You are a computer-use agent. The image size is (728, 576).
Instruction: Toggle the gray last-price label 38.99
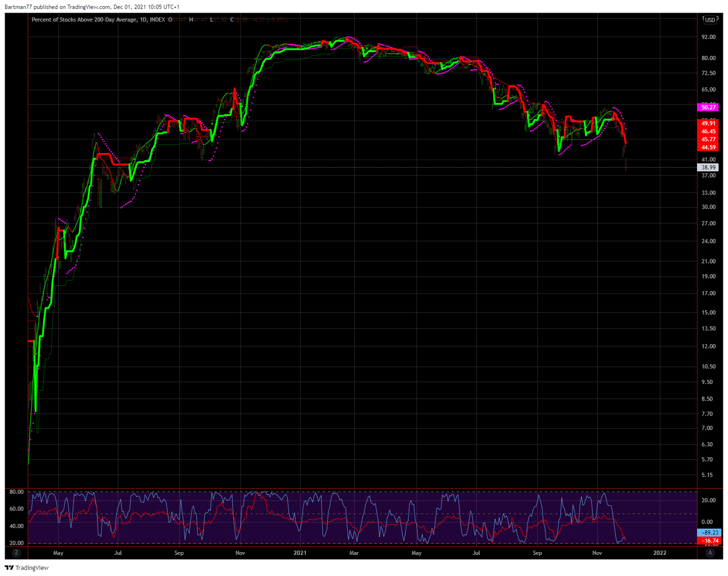(708, 167)
